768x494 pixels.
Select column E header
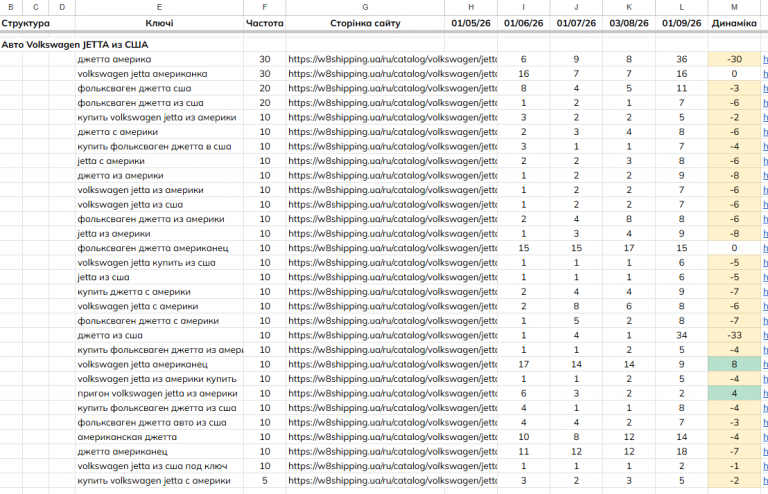(159, 7)
